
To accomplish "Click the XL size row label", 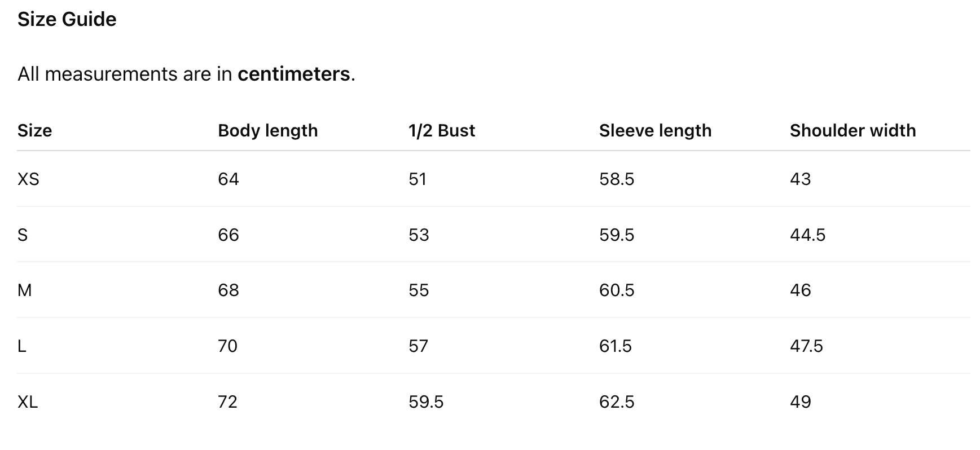I will coord(28,402).
